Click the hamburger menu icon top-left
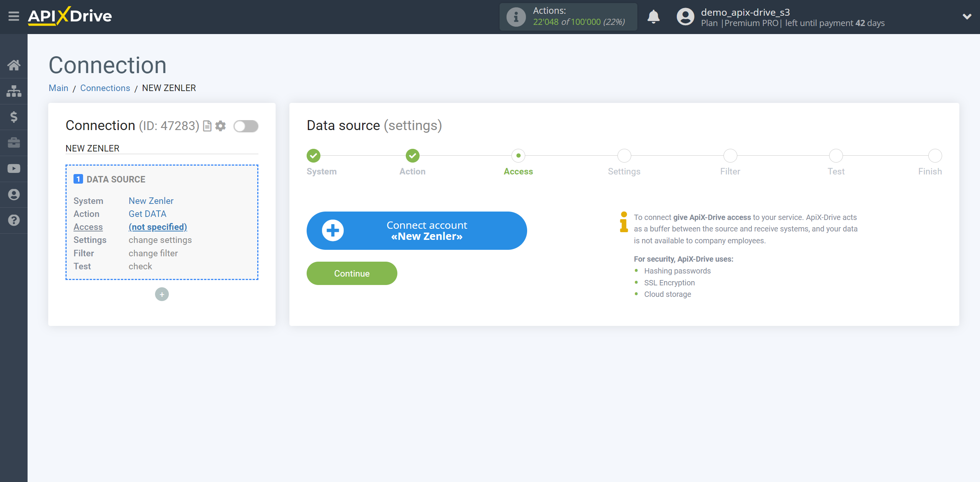 (x=14, y=16)
